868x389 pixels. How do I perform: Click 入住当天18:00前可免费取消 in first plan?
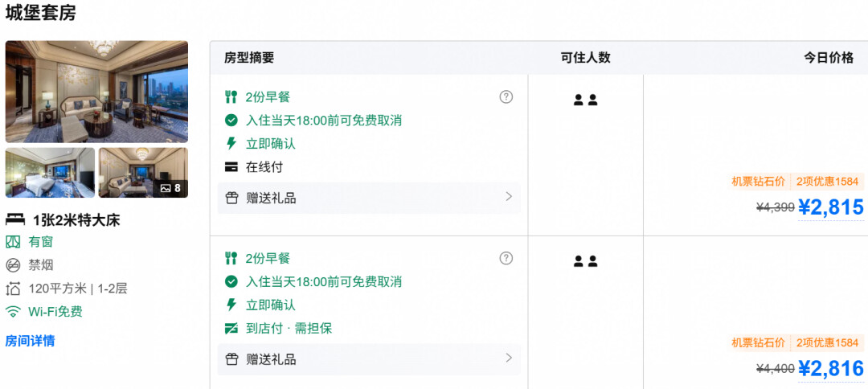coord(324,121)
